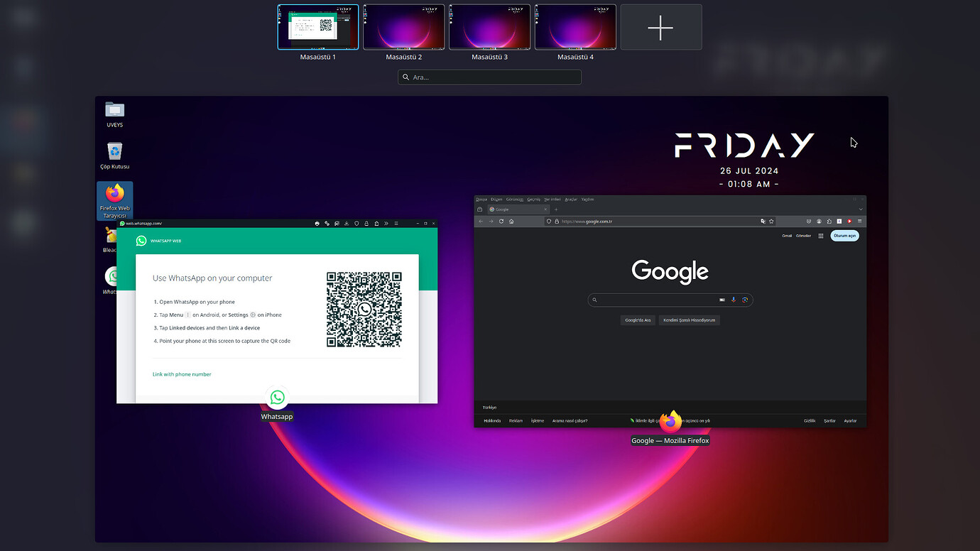Open a new tab with plus in Firefox

click(556, 209)
